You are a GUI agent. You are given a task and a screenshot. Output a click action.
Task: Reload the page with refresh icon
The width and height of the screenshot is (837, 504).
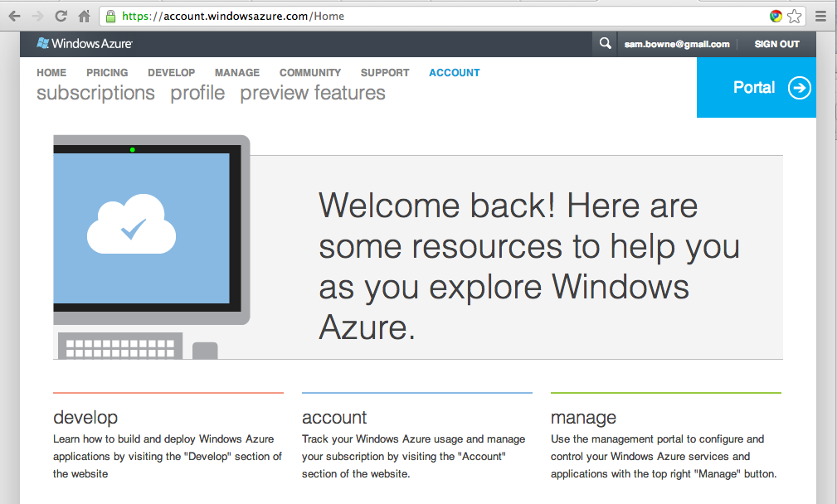click(x=61, y=16)
